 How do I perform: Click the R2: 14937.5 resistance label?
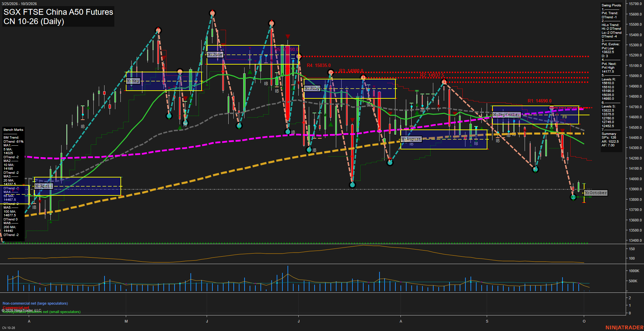tap(432, 75)
